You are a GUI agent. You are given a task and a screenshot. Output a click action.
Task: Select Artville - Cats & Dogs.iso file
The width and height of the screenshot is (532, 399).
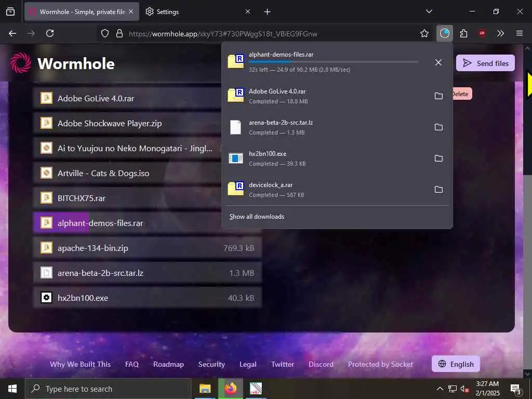point(127,173)
